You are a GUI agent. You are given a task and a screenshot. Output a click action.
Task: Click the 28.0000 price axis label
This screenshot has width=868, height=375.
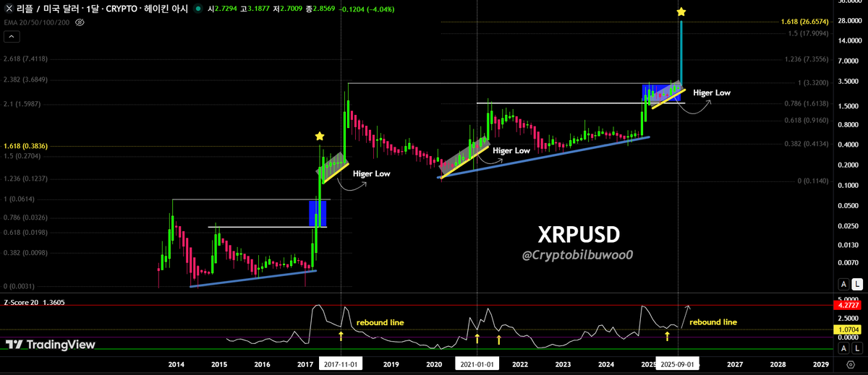point(849,21)
